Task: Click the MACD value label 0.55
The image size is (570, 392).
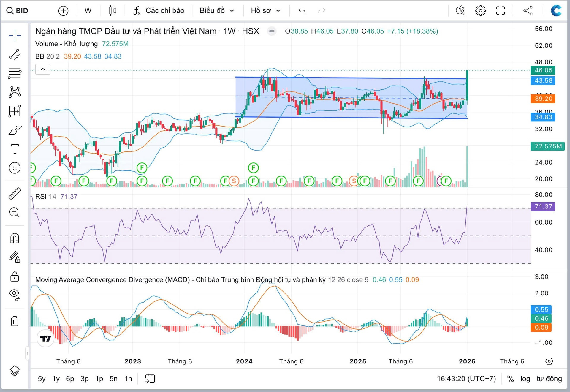Action: [x=541, y=309]
